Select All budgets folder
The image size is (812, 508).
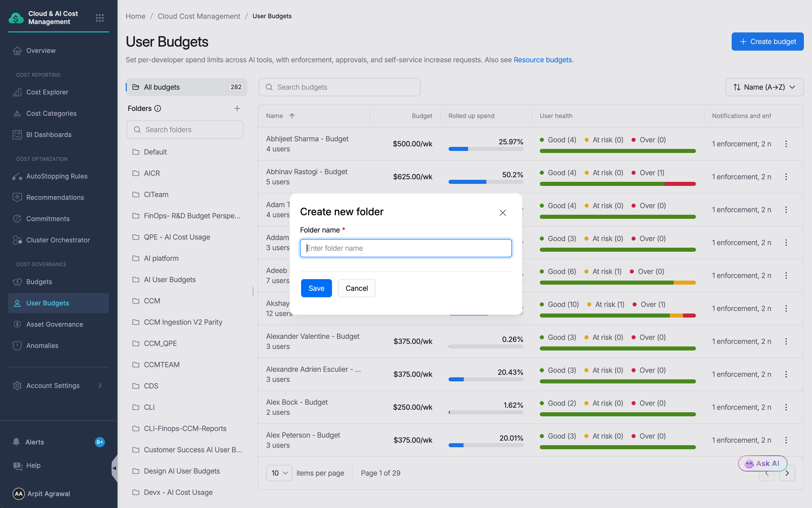point(187,87)
